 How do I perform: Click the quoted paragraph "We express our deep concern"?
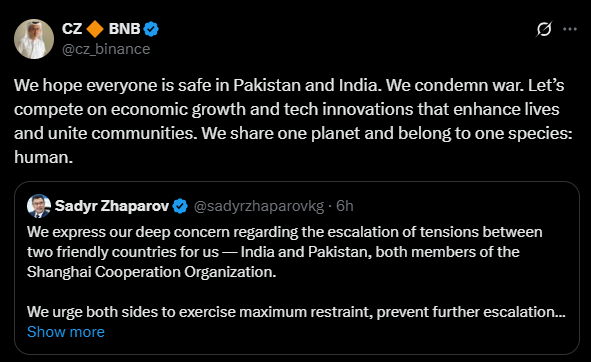coord(285,252)
